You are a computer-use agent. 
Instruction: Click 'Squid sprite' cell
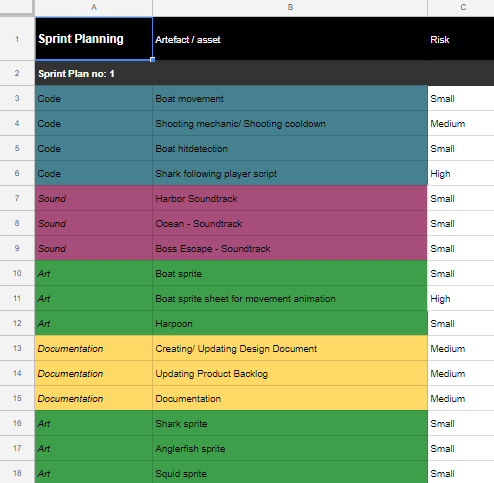point(290,473)
